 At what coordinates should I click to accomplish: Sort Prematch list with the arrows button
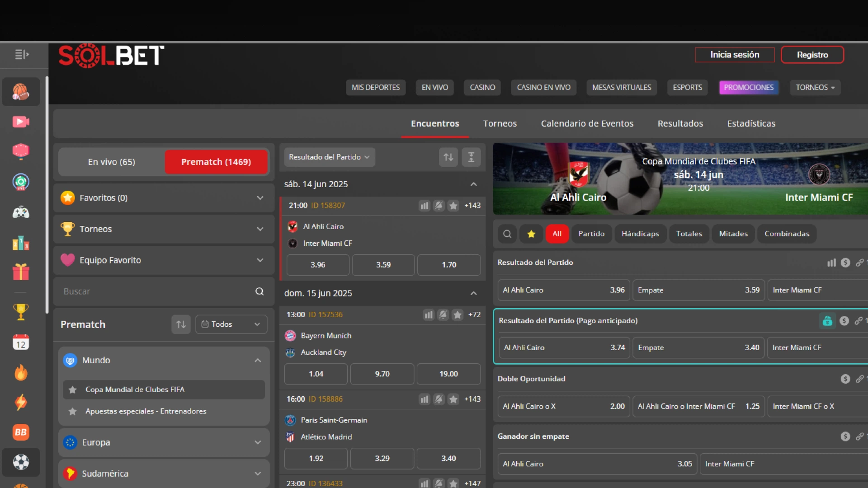tap(181, 324)
